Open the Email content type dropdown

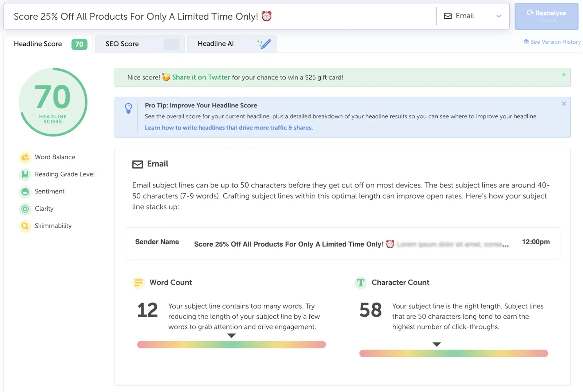pyautogui.click(x=473, y=16)
